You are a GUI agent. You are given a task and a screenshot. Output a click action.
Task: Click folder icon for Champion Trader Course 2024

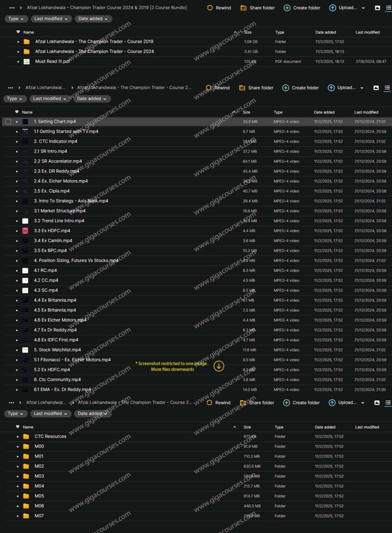coord(27,52)
